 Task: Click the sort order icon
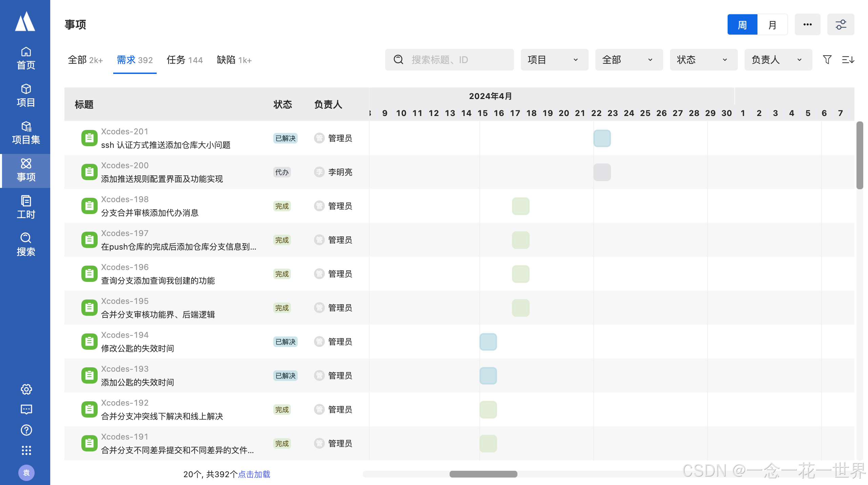pos(848,60)
